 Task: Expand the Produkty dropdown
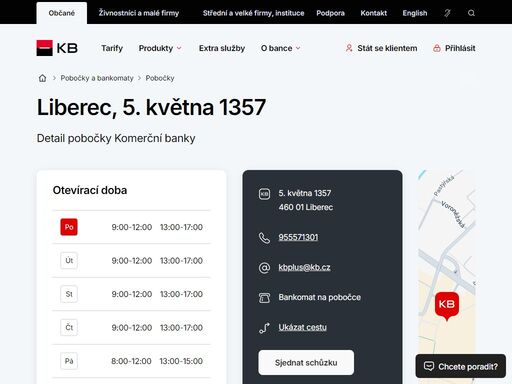click(x=160, y=48)
